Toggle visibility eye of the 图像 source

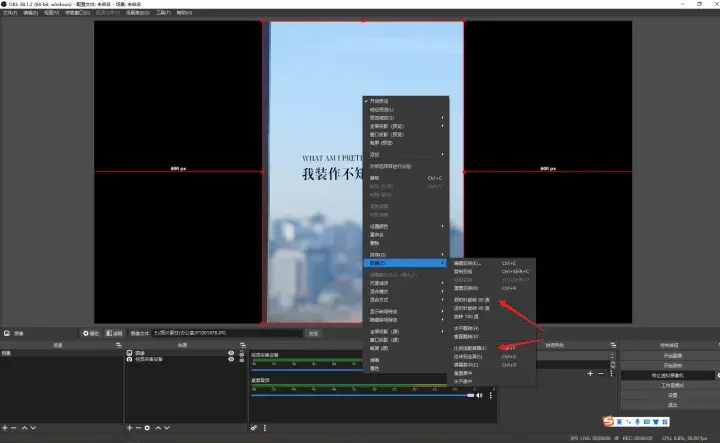[231, 353]
